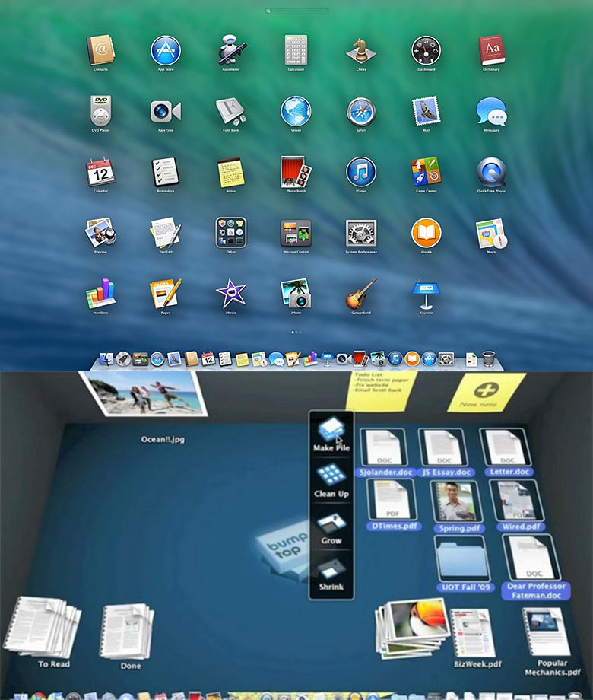
Task: Launch GarageBand guitar icon
Action: click(361, 293)
